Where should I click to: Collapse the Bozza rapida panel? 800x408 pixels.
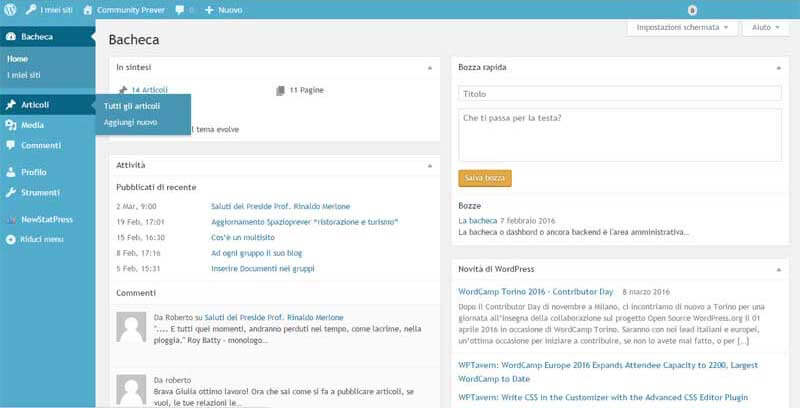pos(773,67)
